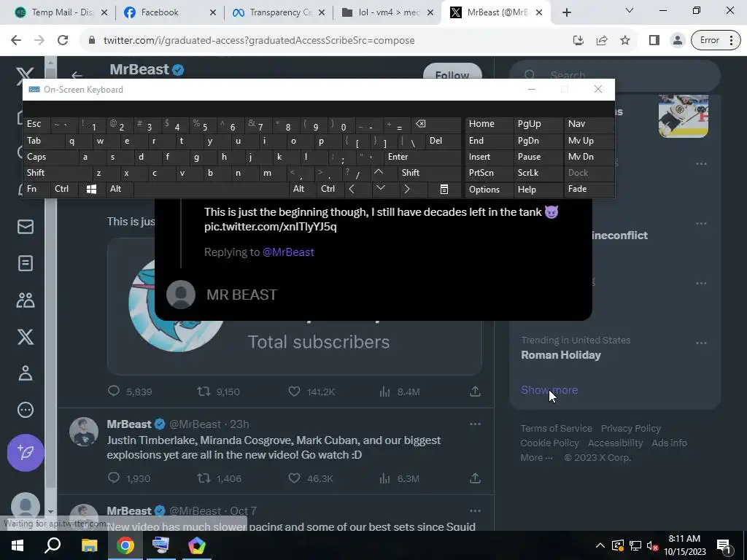Share the Justin Timberlake post
Screen dimensions: 747x560
coord(475,478)
